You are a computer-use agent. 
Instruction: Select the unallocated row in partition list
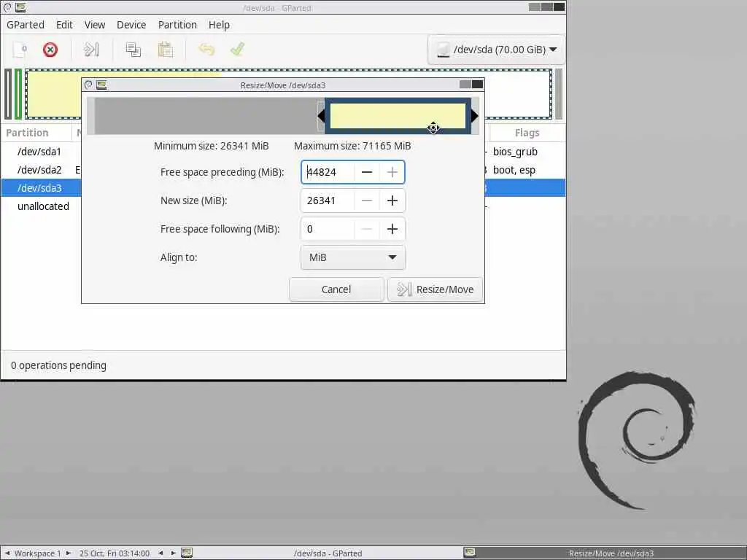283,206
